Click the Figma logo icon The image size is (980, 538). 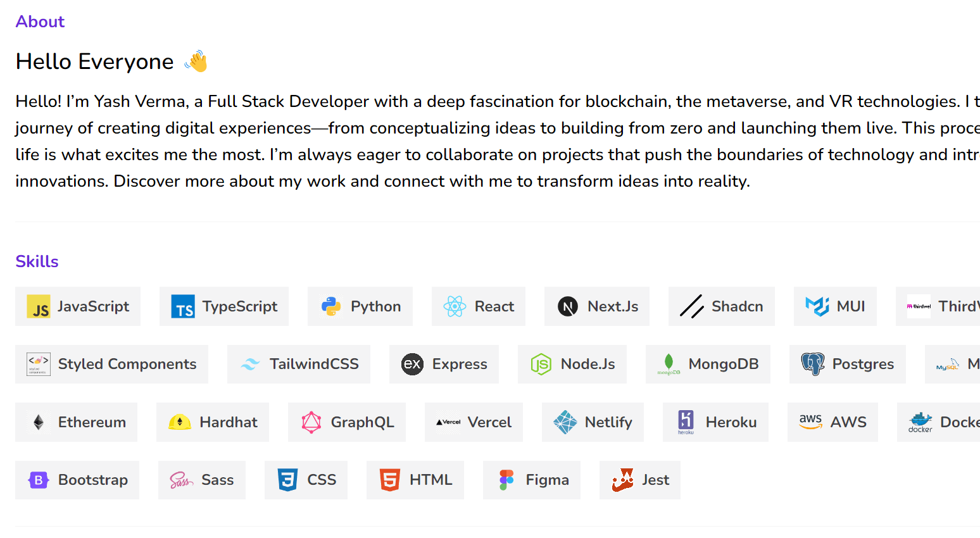[506, 480]
